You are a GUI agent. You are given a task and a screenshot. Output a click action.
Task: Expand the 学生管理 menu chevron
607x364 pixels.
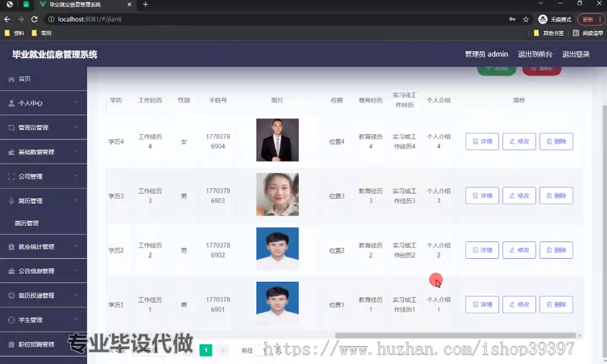[x=76, y=319]
